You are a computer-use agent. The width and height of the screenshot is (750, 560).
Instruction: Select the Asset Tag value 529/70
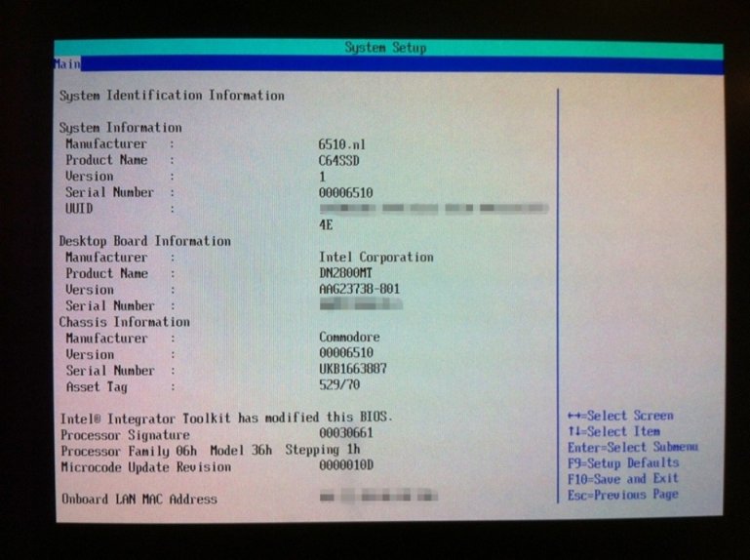(339, 386)
